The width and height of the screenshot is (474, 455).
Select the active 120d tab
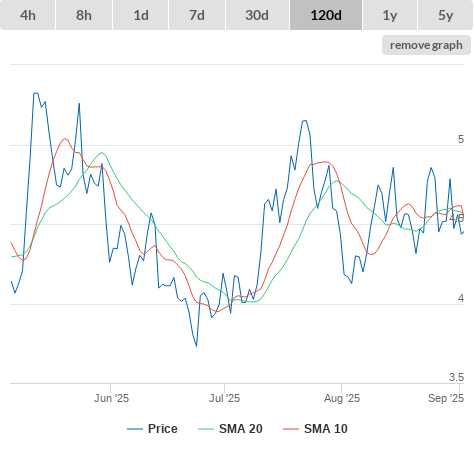326,15
